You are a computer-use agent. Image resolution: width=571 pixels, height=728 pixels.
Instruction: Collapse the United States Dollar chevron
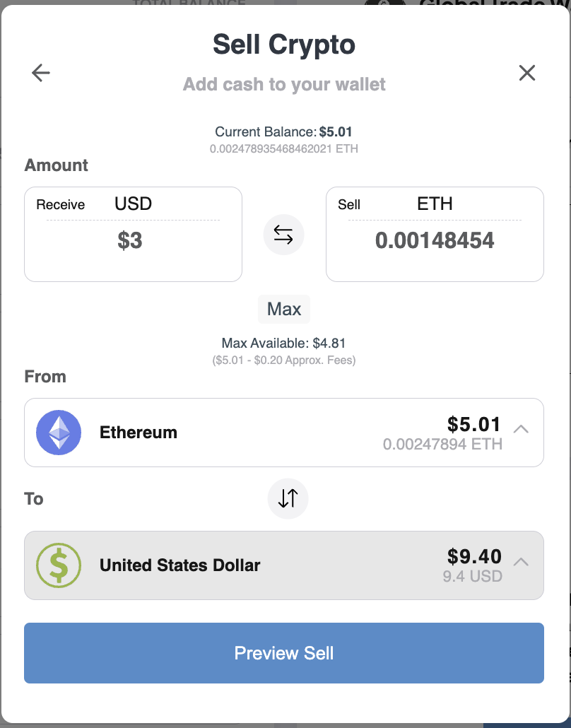(522, 561)
